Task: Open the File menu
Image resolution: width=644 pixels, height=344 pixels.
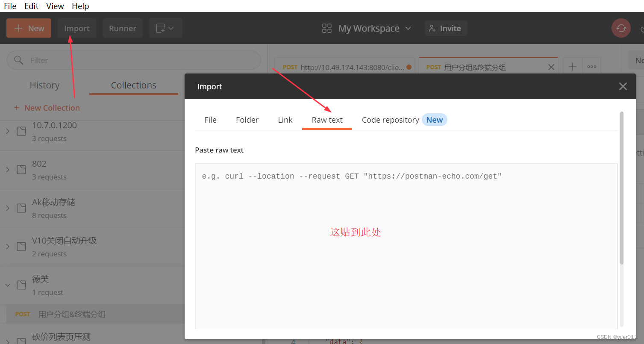Action: tap(10, 6)
